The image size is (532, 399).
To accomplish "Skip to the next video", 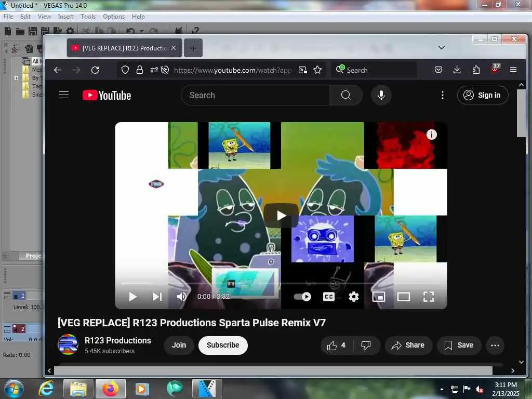I will coord(157,297).
